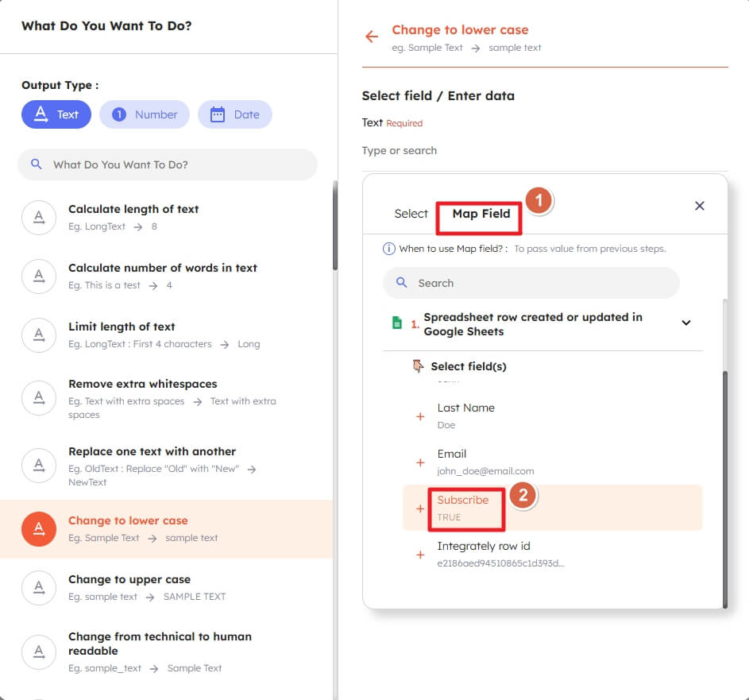Click plus icon beside Integrately row id

[420, 555]
